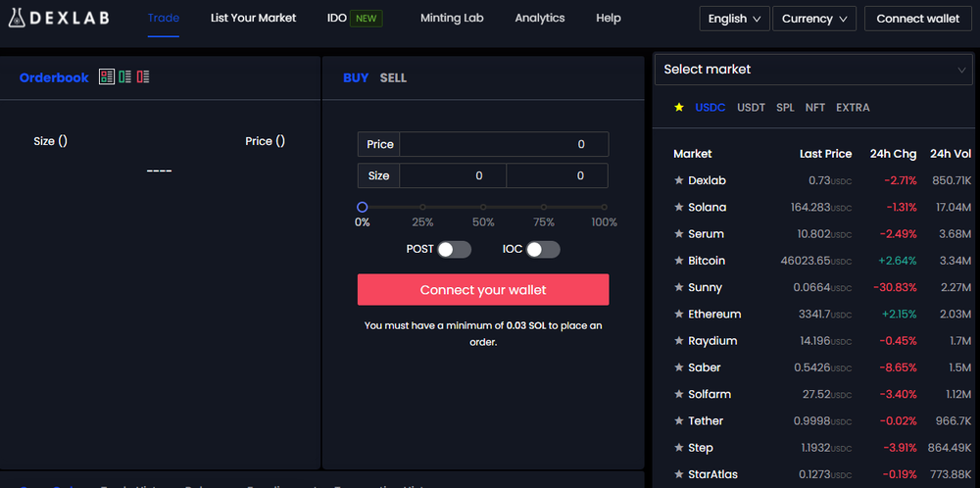Open the Trade page
The width and height of the screenshot is (980, 488).
164,18
